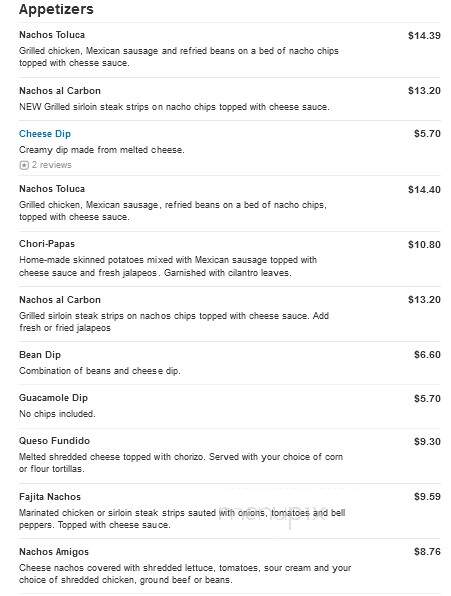Screen dimensions: 451x596
Task: Click the $14.39 price of Nachos Toluca
Action: (424, 36)
